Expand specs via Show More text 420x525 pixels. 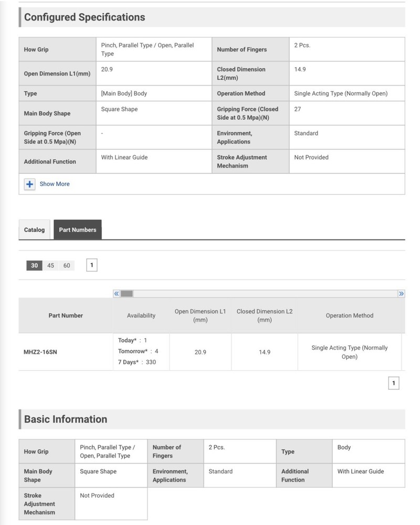55,184
